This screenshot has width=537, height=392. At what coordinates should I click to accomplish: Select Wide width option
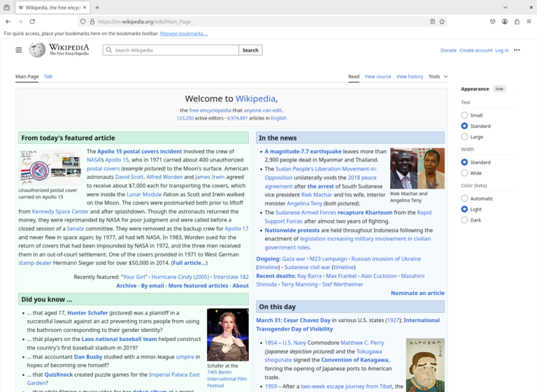464,173
